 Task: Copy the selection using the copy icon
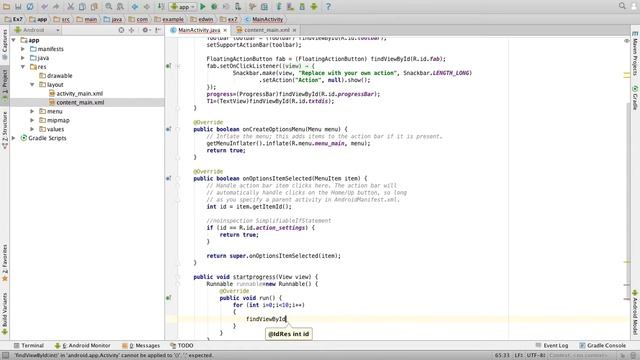click(82, 7)
